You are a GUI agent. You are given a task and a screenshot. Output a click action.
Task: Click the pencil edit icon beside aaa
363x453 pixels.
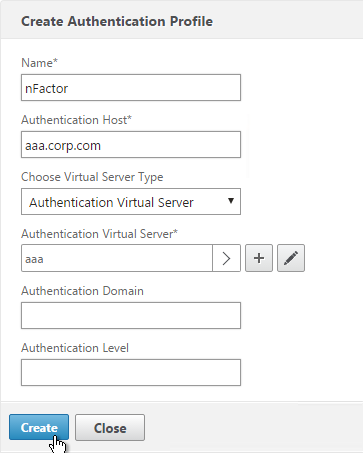pos(291,258)
